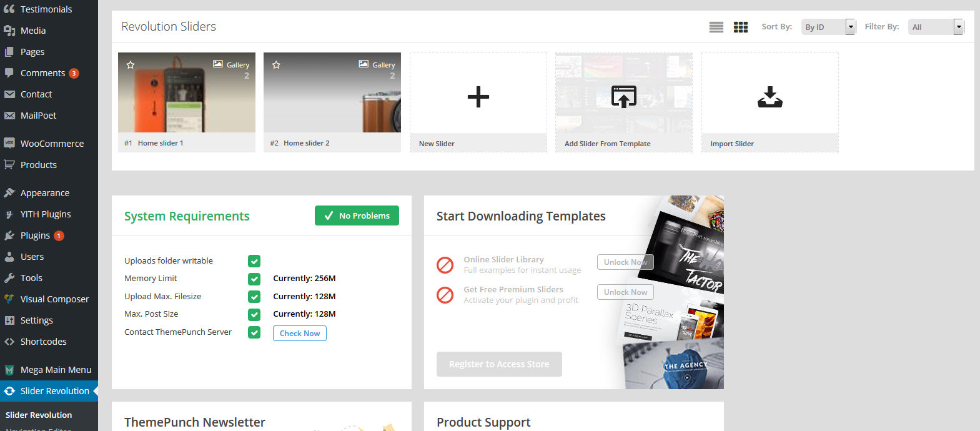Open the Home slider 2 thumbnail
The height and width of the screenshot is (431, 980).
(x=332, y=92)
